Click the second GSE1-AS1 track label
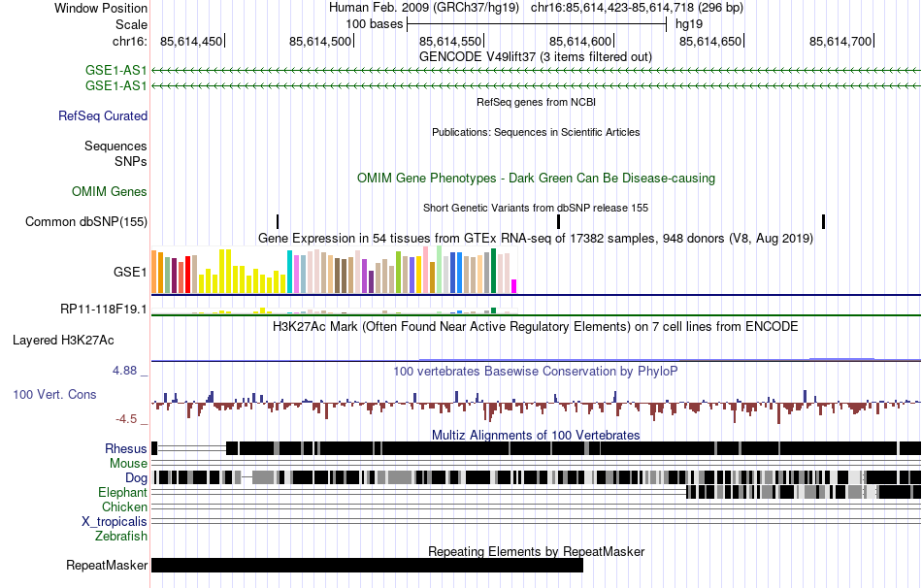 click(x=115, y=85)
